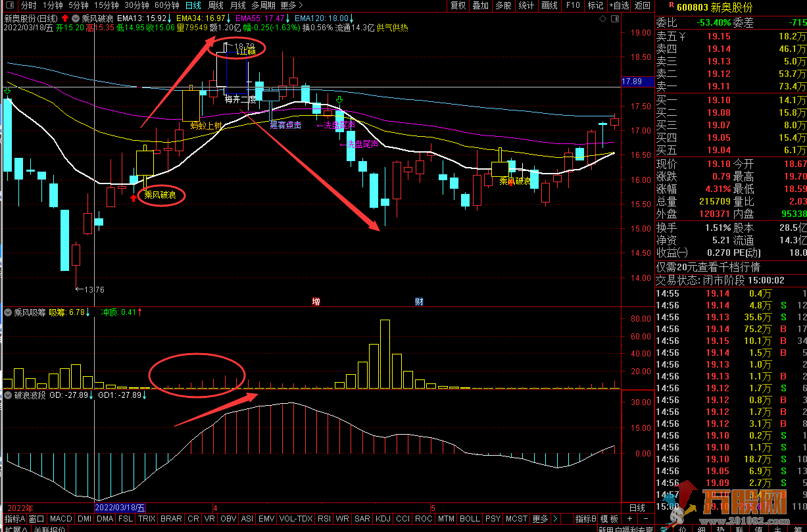The width and height of the screenshot is (807, 532).
Task: Open the 乘风破浪 main indicator dropdown
Action: tap(76, 18)
